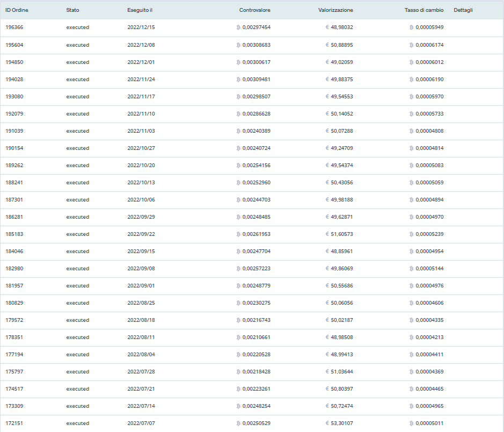
Task: Click the ID Ordine column header
Action: point(16,10)
